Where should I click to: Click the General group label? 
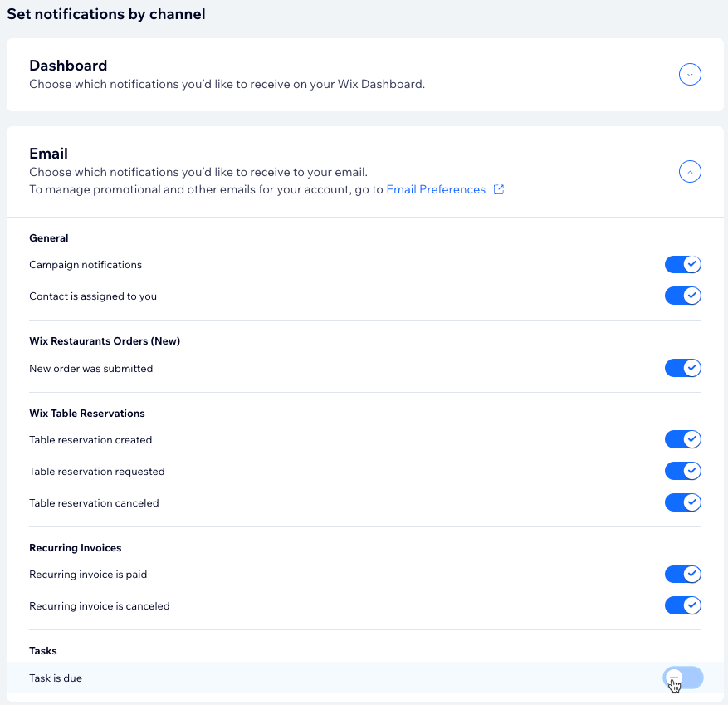[x=48, y=238]
